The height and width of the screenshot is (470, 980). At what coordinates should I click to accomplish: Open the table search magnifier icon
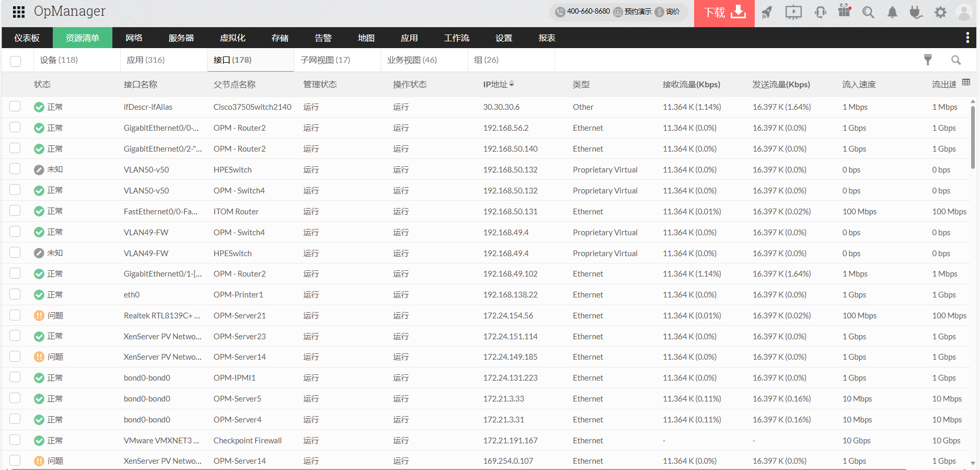[956, 60]
